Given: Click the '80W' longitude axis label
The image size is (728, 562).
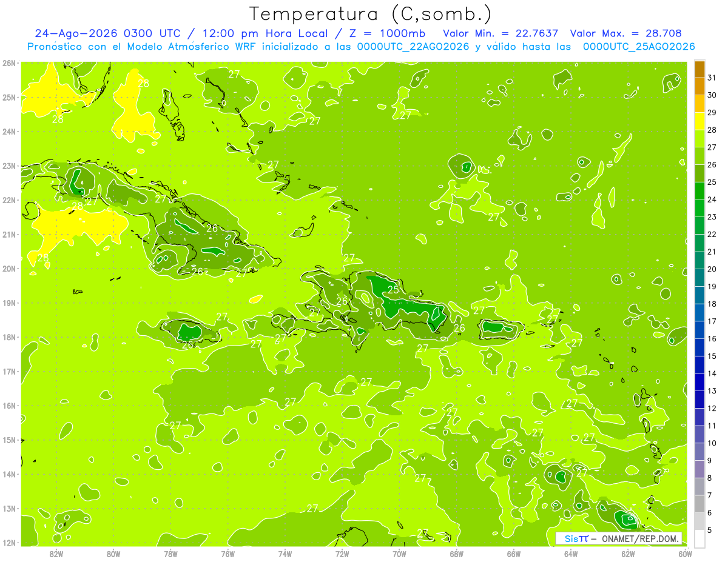Looking at the screenshot, I should [113, 553].
